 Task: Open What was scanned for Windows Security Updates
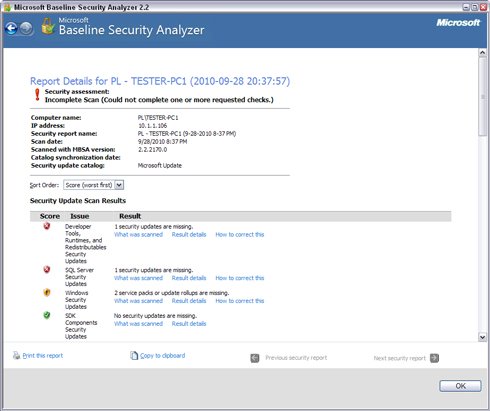click(138, 301)
